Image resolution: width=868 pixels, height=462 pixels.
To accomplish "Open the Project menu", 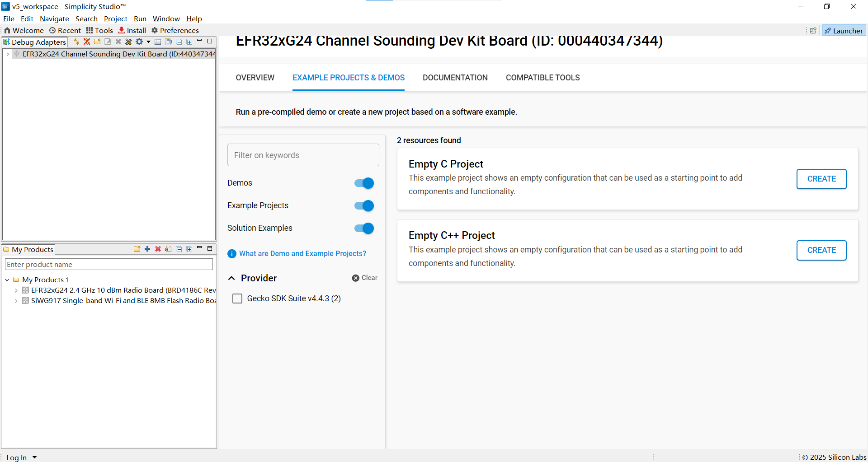I will [115, 19].
